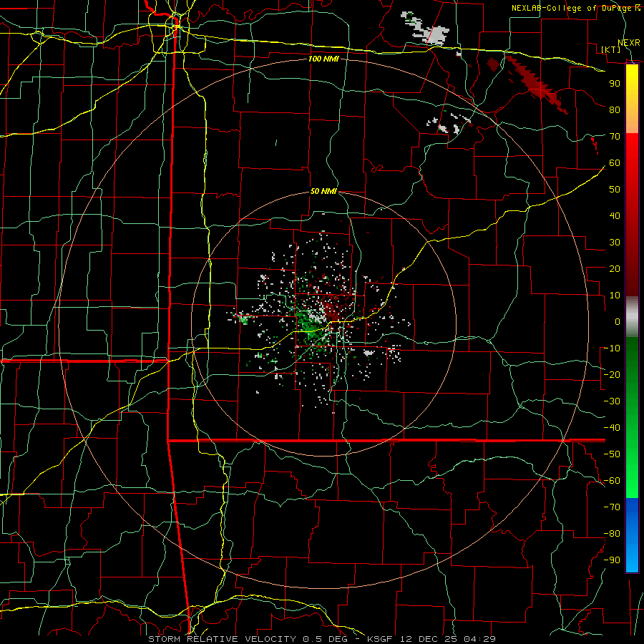Select the -50 scale label

coord(612,454)
